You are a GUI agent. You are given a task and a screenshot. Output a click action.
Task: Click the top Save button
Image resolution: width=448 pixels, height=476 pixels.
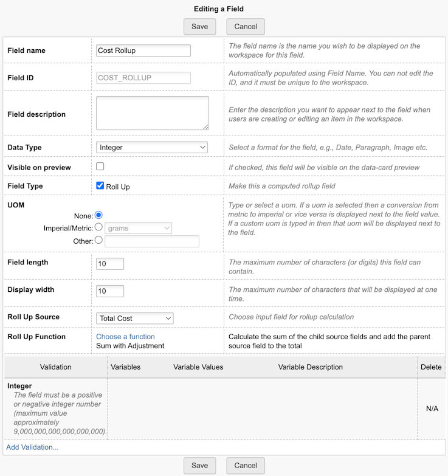click(200, 27)
